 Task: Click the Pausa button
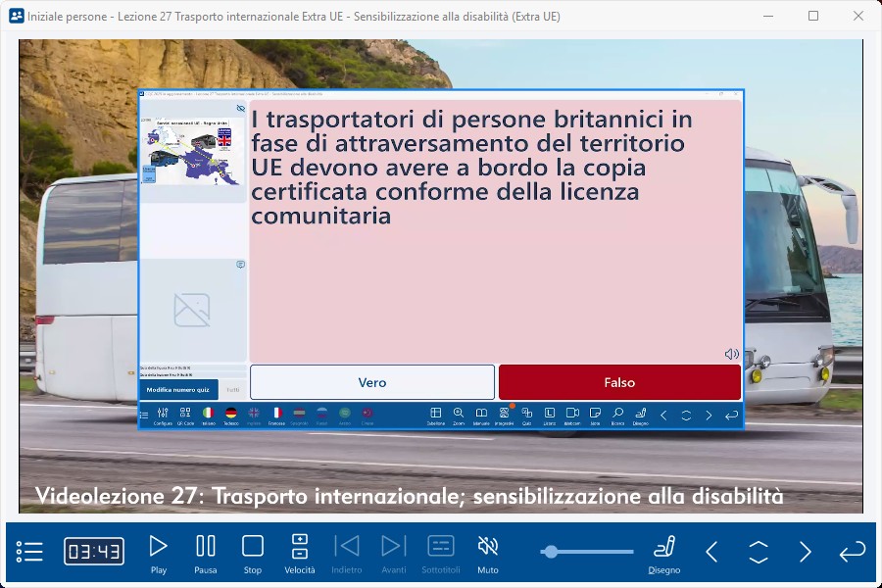click(x=206, y=553)
